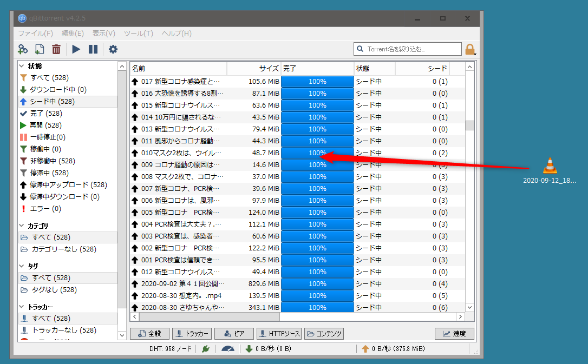
Task: Collapse the タグ section in sidebar
Action: tap(22, 266)
